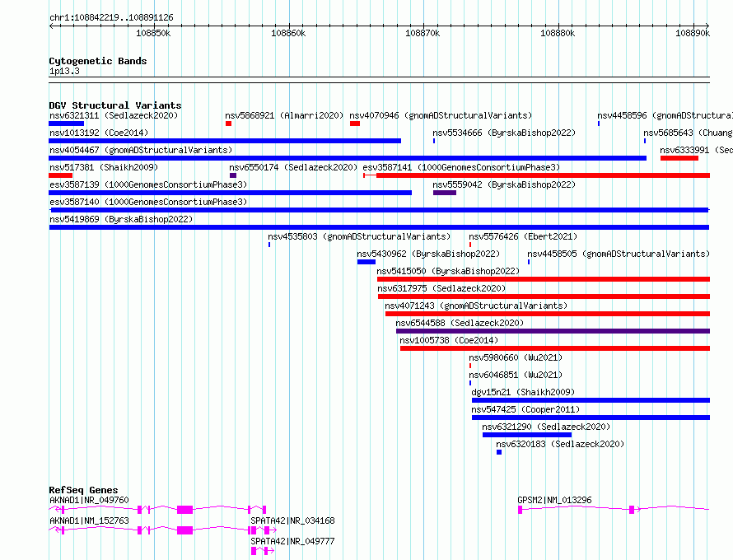The height and width of the screenshot is (560, 733).
Task: Open nsv5559042 (ByrskaBishop2022) label
Action: click(504, 184)
